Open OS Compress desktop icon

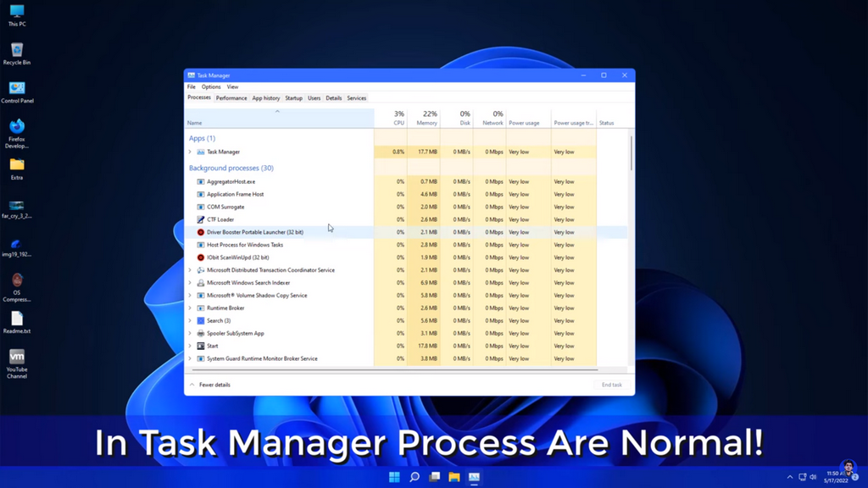[x=17, y=287]
